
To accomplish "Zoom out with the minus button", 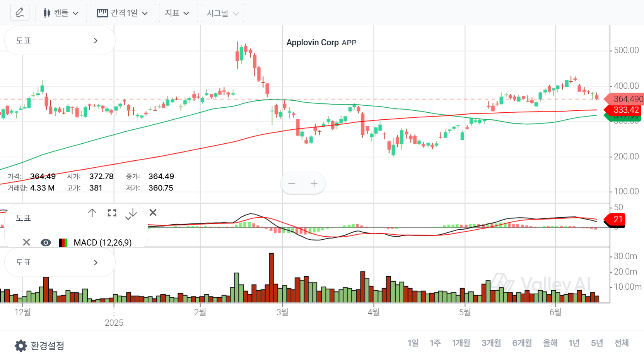I will point(292,183).
